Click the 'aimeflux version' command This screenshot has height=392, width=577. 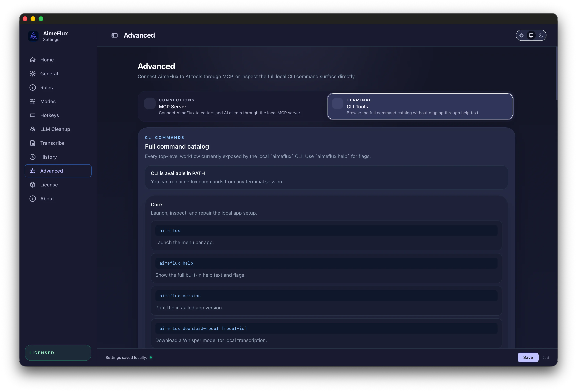(x=326, y=296)
